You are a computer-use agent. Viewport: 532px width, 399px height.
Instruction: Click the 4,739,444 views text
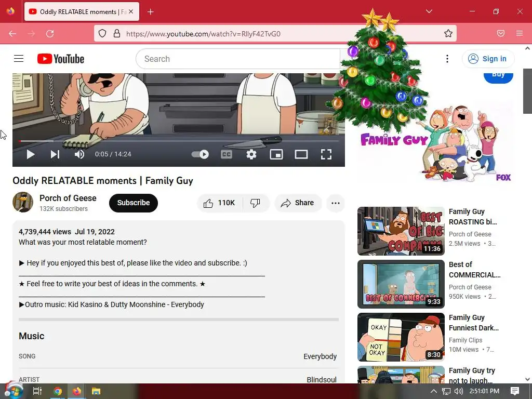pos(45,232)
